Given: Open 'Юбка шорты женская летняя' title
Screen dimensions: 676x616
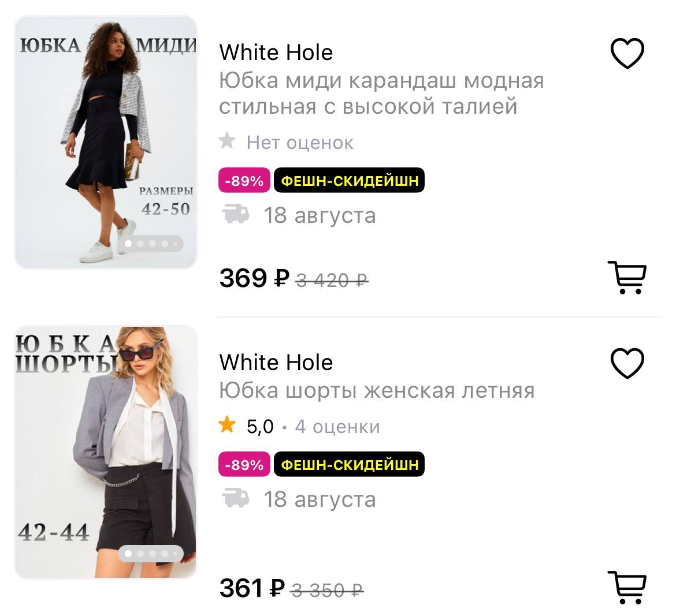Looking at the screenshot, I should pos(377,391).
